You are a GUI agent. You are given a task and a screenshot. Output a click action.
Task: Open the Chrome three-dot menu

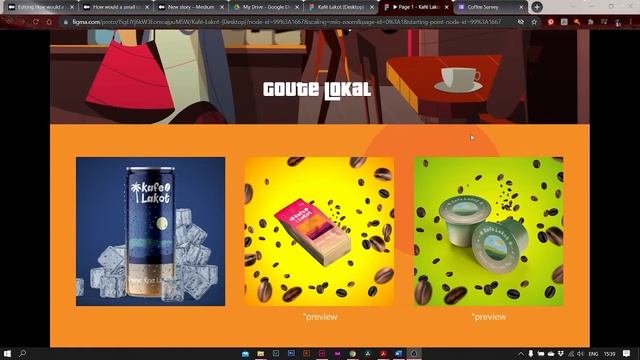[631, 22]
